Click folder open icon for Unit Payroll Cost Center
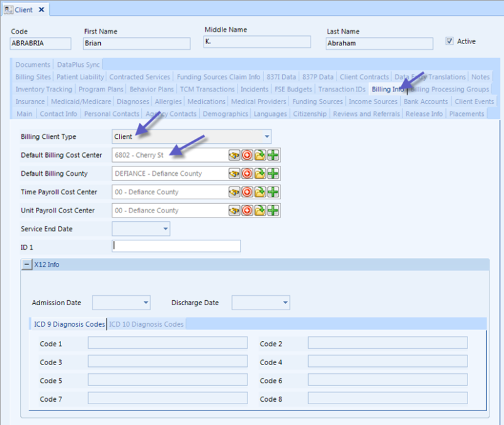 (x=260, y=211)
